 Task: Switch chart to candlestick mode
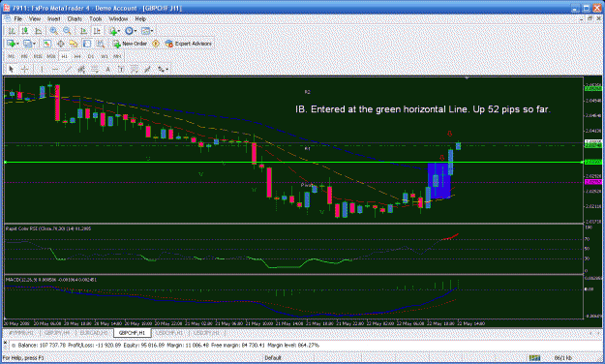coord(25,31)
